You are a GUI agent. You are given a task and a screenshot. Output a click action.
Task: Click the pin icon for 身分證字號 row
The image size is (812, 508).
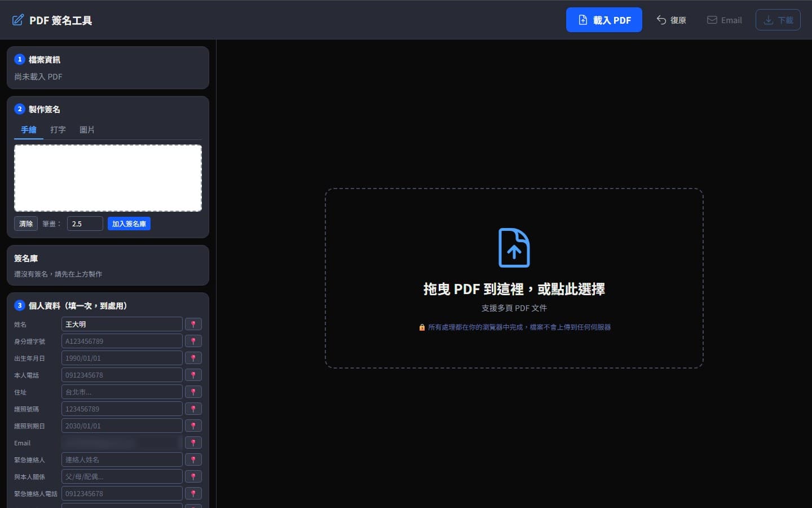click(x=193, y=341)
